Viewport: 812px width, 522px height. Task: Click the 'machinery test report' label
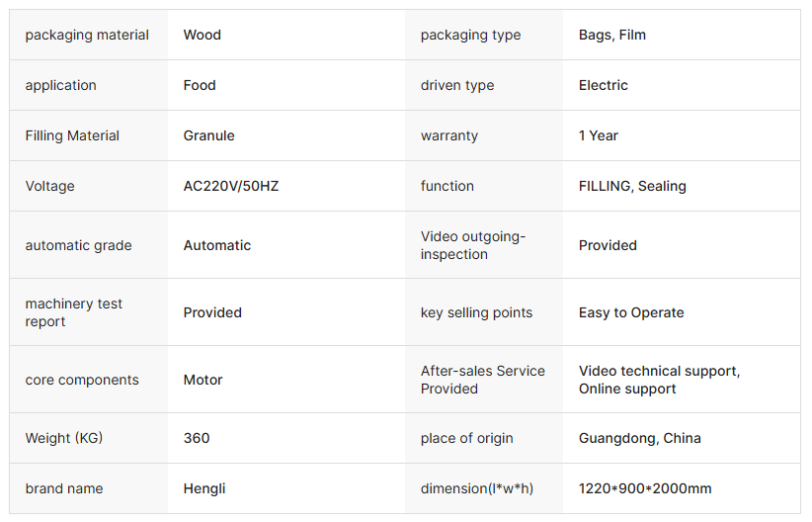(74, 312)
